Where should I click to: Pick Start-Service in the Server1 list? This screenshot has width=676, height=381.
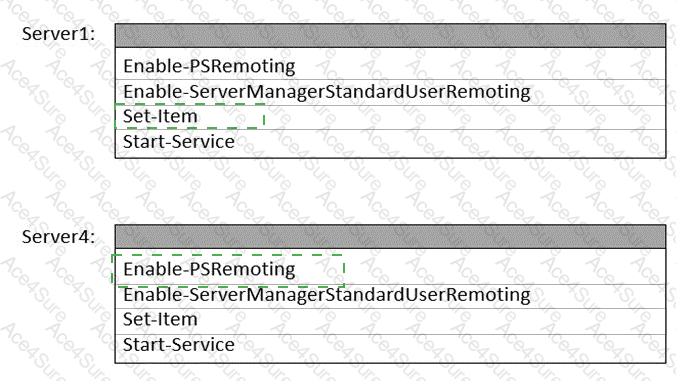pos(390,142)
